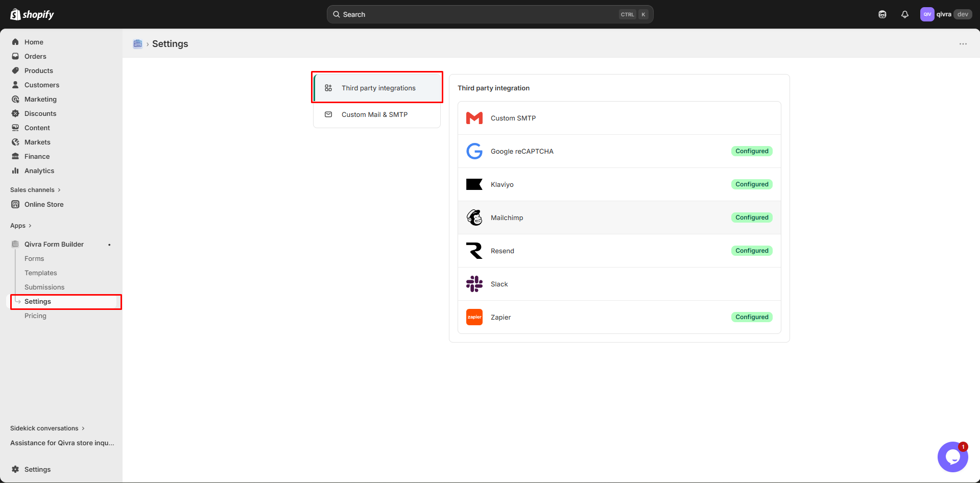Click the Shopify logo
This screenshot has height=483, width=980.
[x=32, y=14]
